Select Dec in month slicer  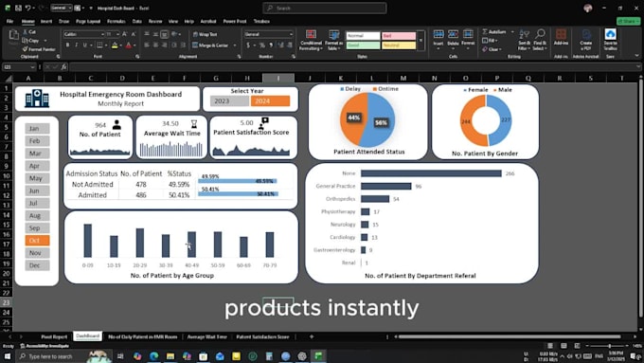tap(37, 265)
